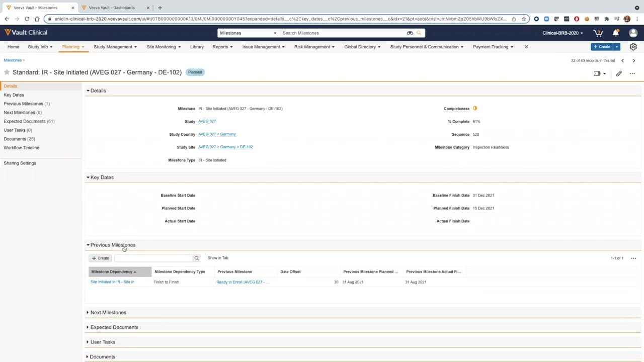Switch to Veeva Vault - Dashboards browser tab

click(112, 8)
